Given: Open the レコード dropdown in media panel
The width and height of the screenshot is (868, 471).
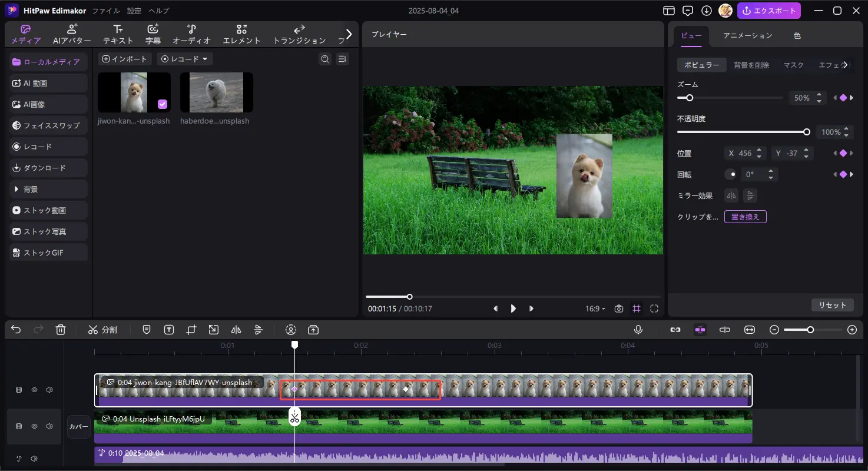Looking at the screenshot, I should tap(185, 59).
